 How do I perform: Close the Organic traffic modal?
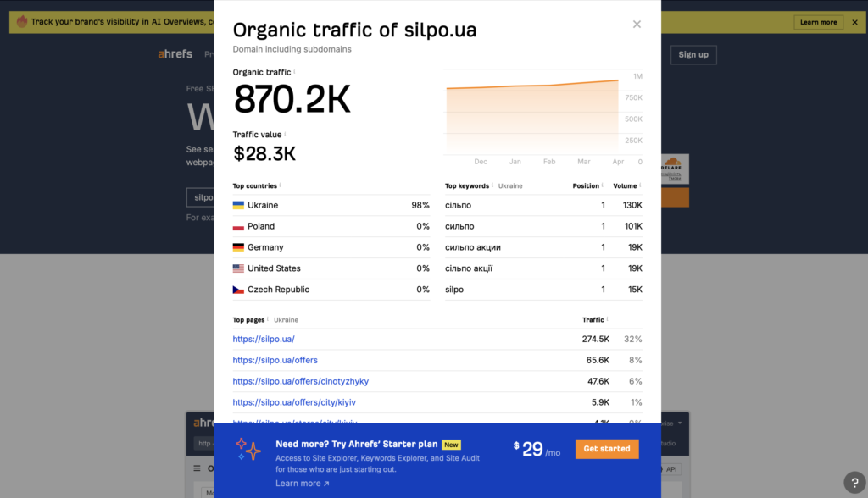pos(637,24)
